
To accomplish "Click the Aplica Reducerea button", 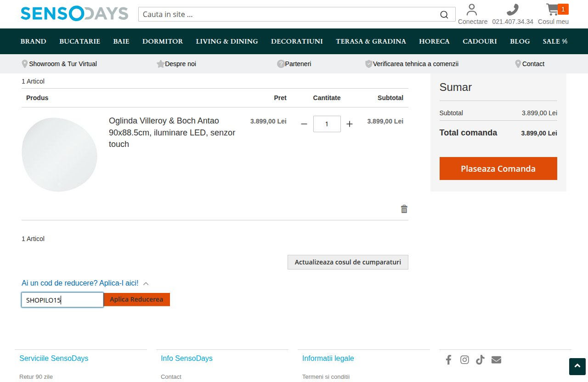I will click(x=136, y=299).
